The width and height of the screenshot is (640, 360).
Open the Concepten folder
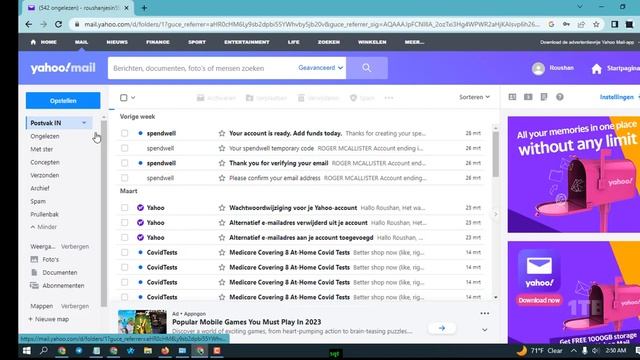(45, 162)
